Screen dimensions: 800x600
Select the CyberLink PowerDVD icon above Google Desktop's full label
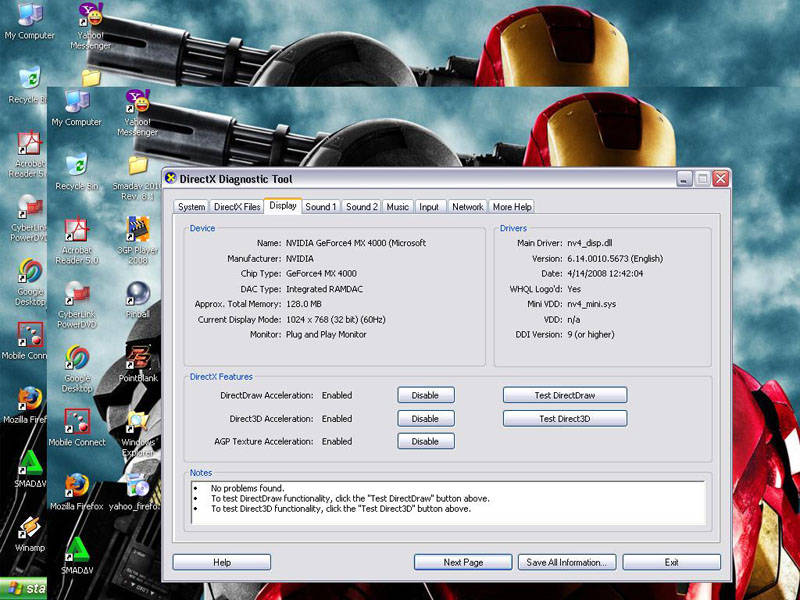coord(77,304)
